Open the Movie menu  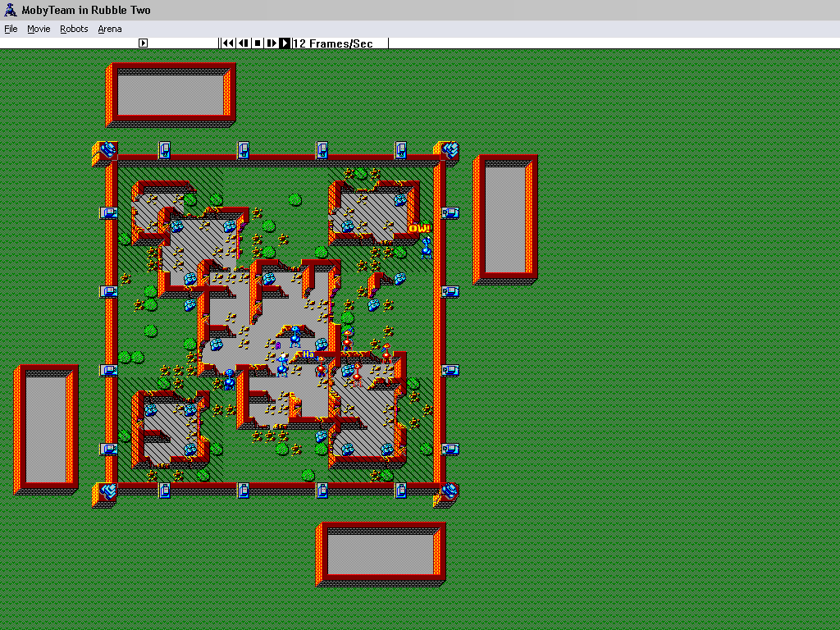point(39,29)
